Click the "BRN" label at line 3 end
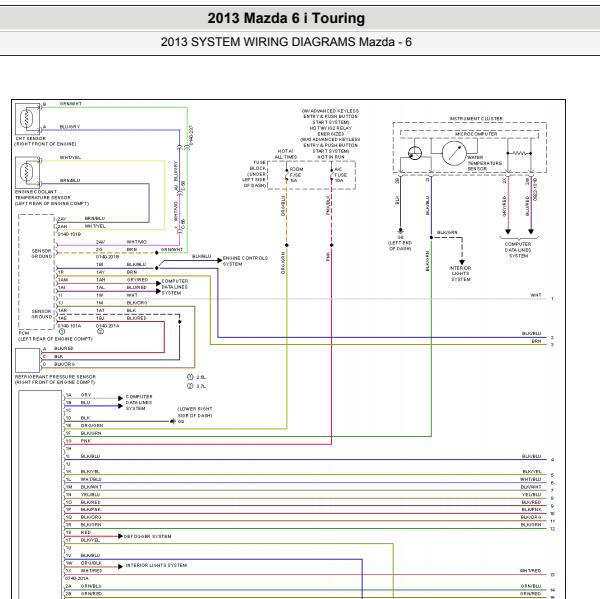The height and width of the screenshot is (599, 600). (x=536, y=341)
